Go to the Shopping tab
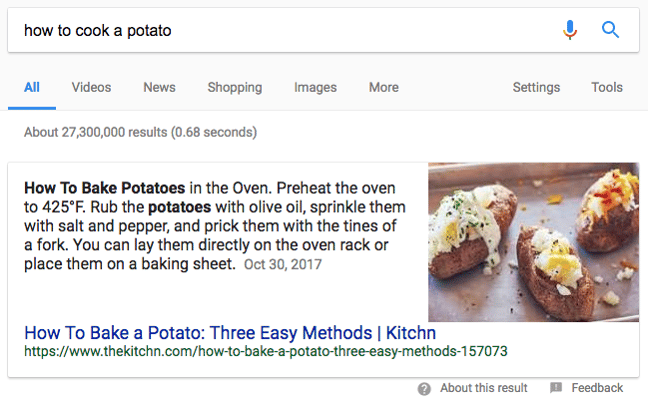This screenshot has width=648, height=400. click(x=234, y=88)
